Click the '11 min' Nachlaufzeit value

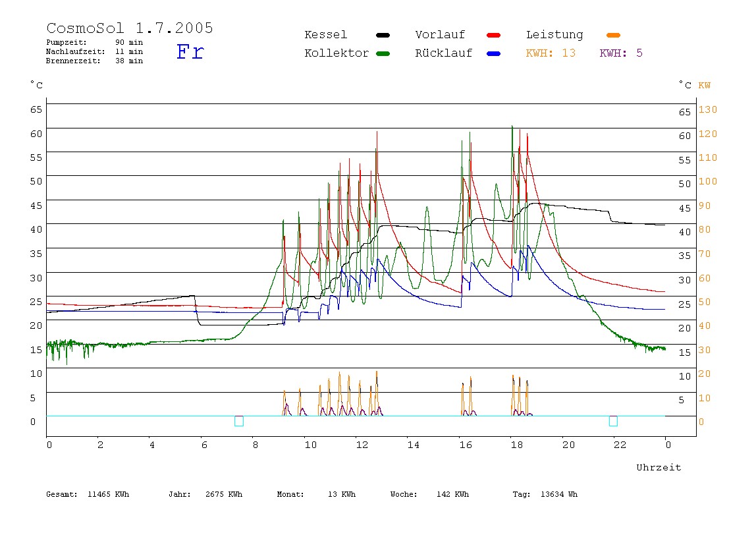tap(129, 51)
